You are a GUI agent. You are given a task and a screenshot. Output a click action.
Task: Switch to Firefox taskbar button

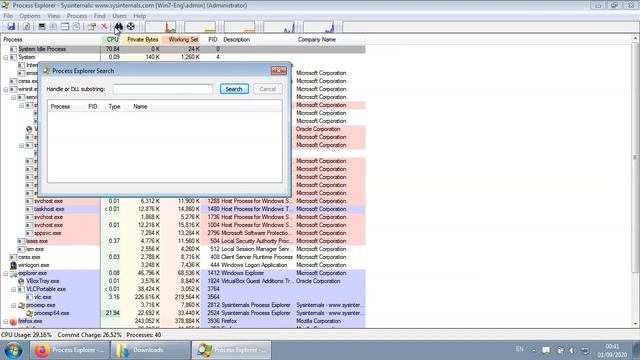(69, 350)
